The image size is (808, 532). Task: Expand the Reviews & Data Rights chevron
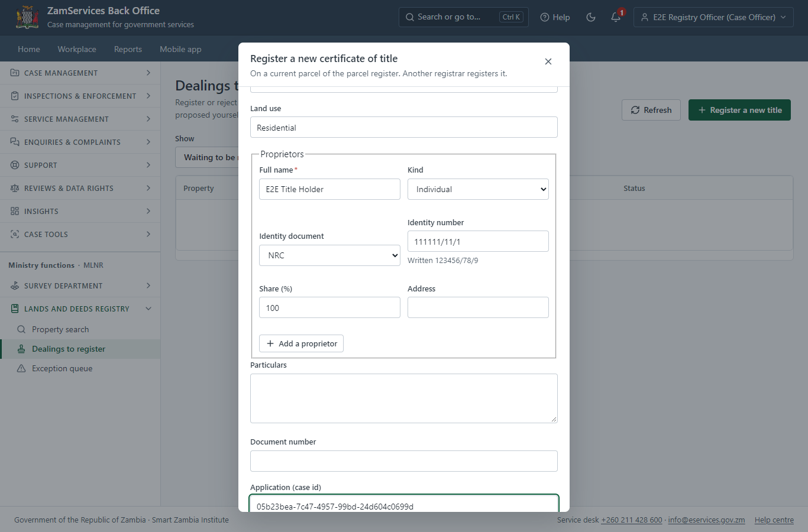click(148, 188)
